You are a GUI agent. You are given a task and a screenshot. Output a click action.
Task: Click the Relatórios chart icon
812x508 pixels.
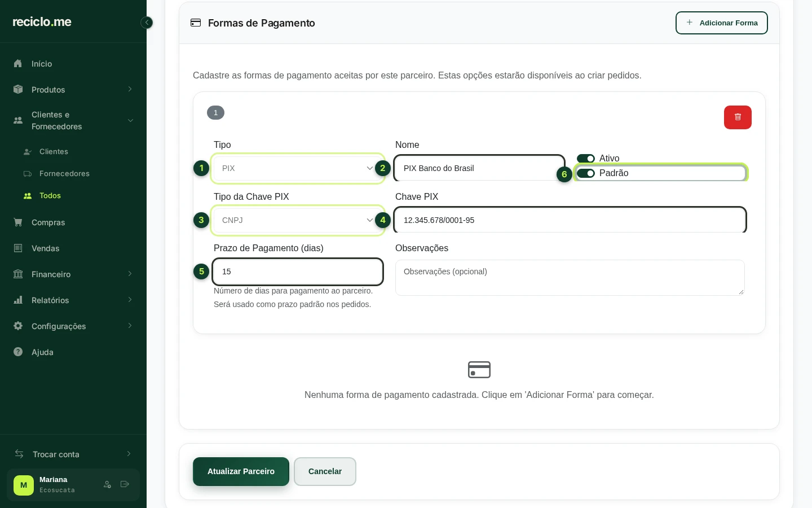[x=18, y=300]
